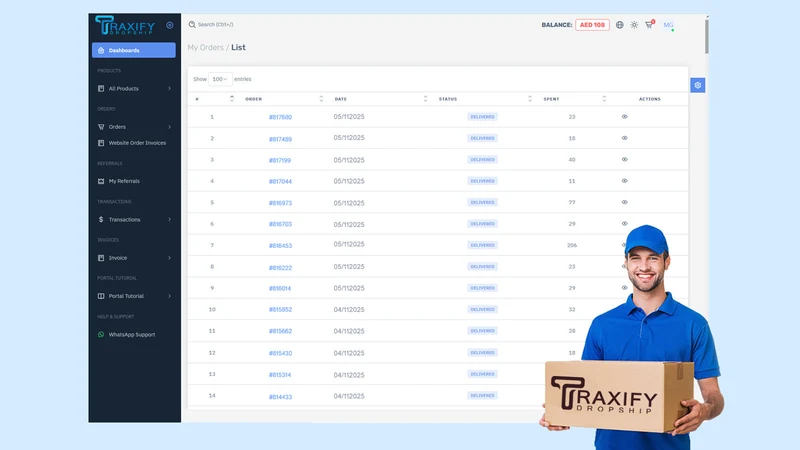The height and width of the screenshot is (450, 800).
Task: Open the shopping cart icon in header
Action: (649, 24)
